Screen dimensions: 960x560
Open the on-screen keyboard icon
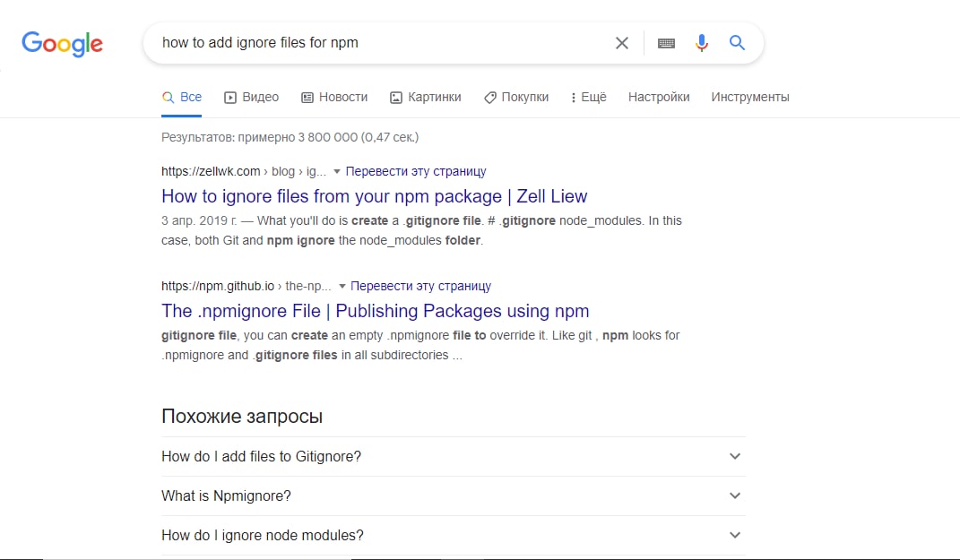666,43
